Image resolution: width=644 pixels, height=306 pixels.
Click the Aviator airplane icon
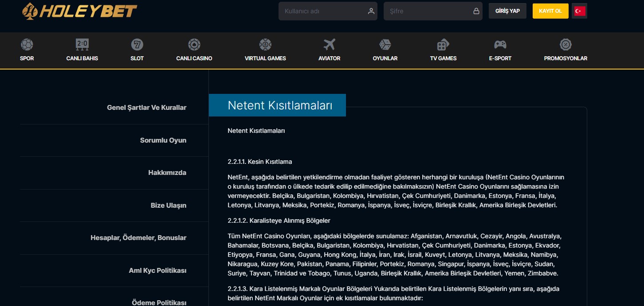(x=330, y=44)
